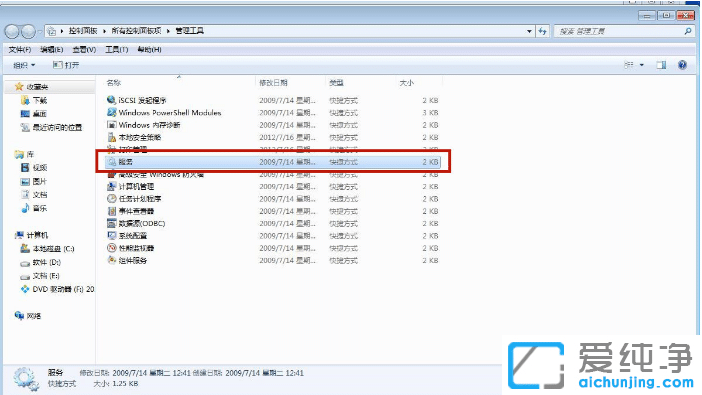Toggle the preview pane icon

click(661, 65)
